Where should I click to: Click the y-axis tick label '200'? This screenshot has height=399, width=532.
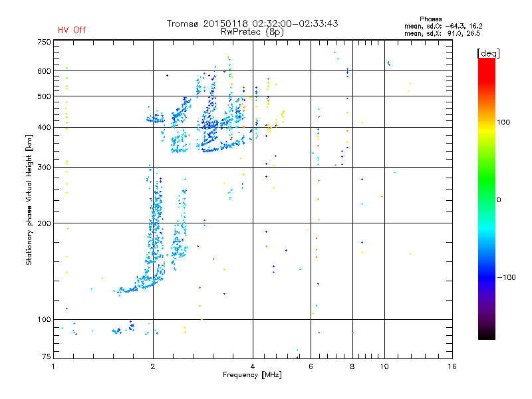point(44,223)
